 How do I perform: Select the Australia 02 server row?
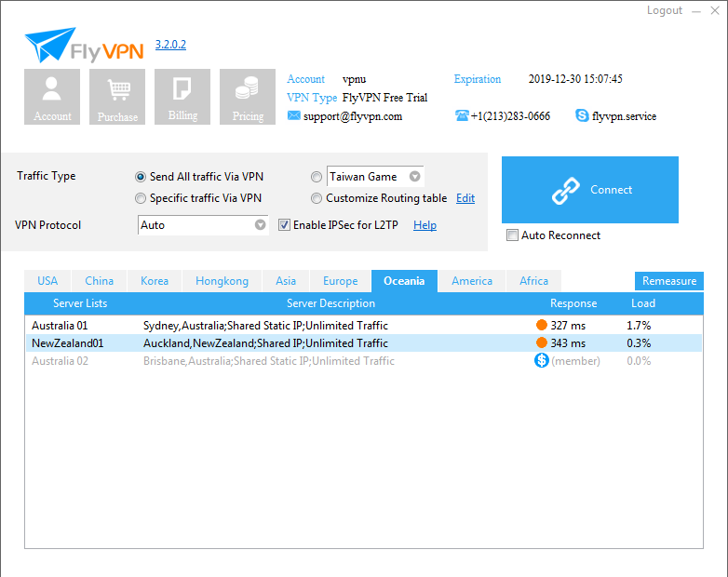coord(364,361)
